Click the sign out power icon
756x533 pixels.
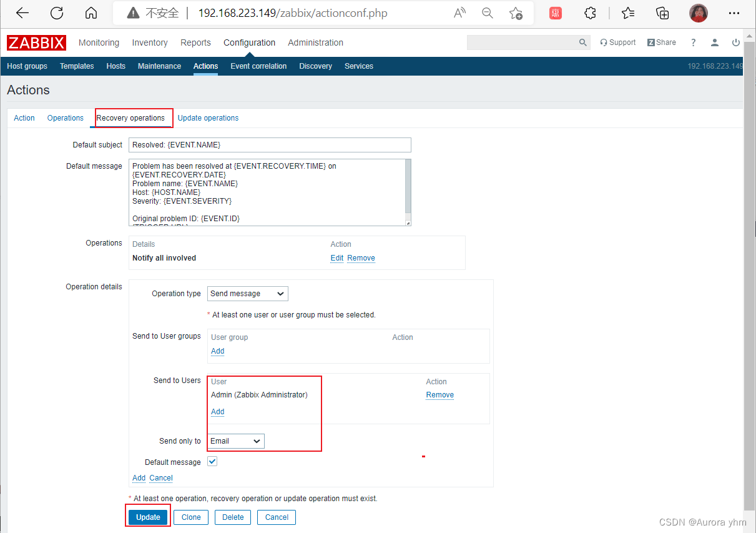point(736,42)
